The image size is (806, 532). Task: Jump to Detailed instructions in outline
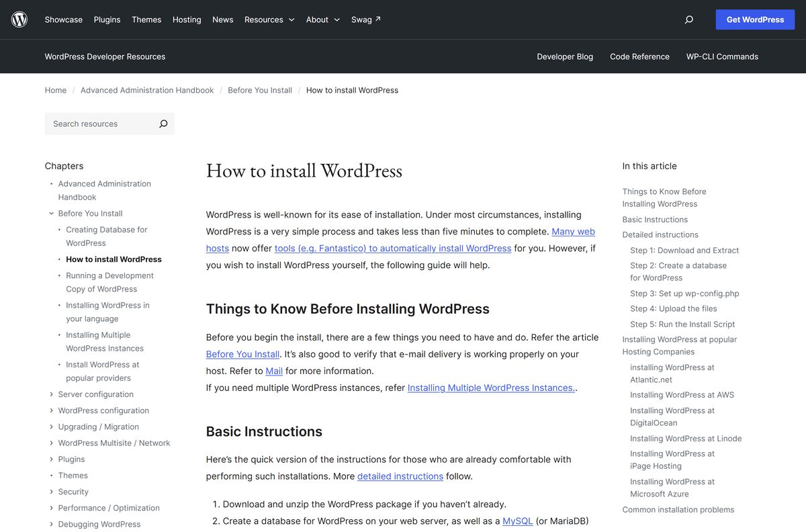coord(660,235)
